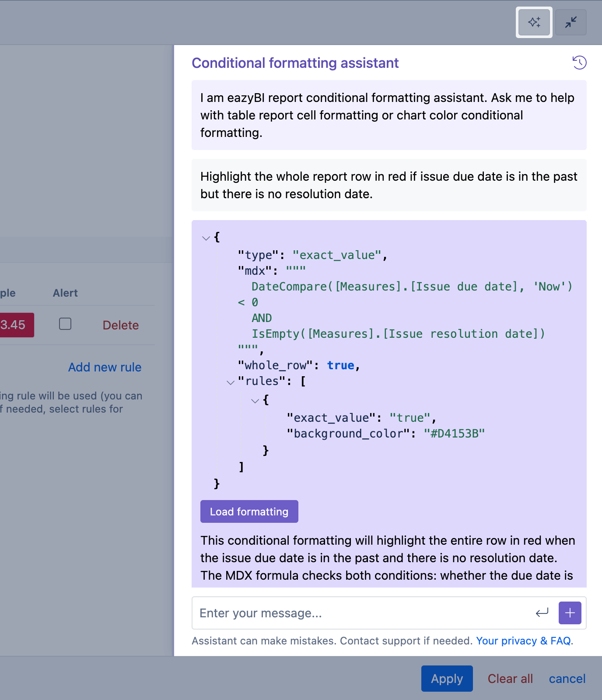602x700 pixels.
Task: Collapse the "rules" array in JSON
Action: pos(231,382)
